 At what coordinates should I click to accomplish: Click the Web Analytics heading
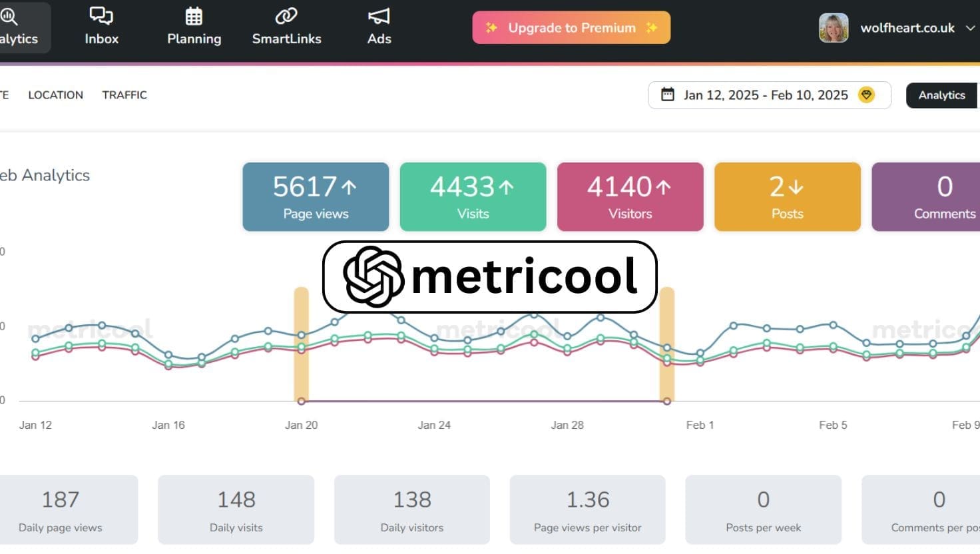point(45,175)
